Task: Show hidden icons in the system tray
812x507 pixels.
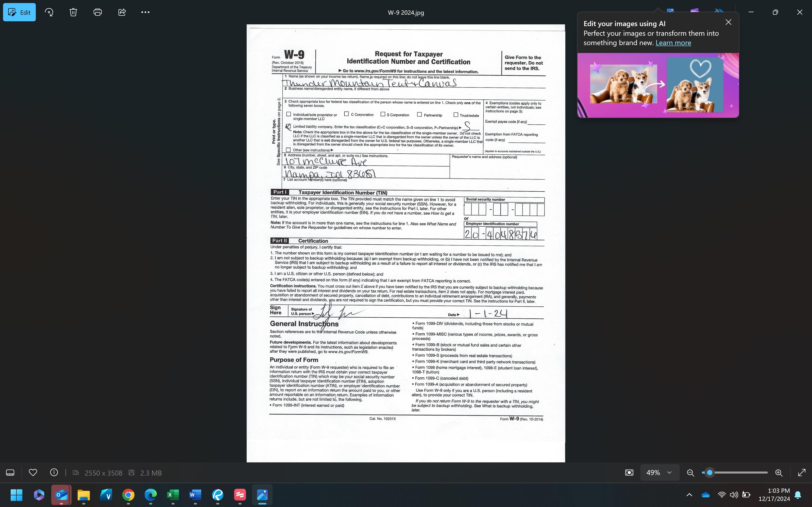Action: (689, 495)
